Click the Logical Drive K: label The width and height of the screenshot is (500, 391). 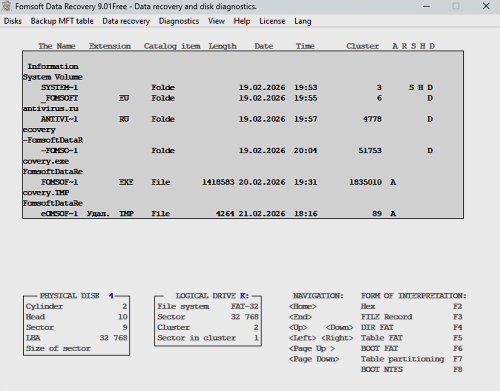(x=212, y=296)
